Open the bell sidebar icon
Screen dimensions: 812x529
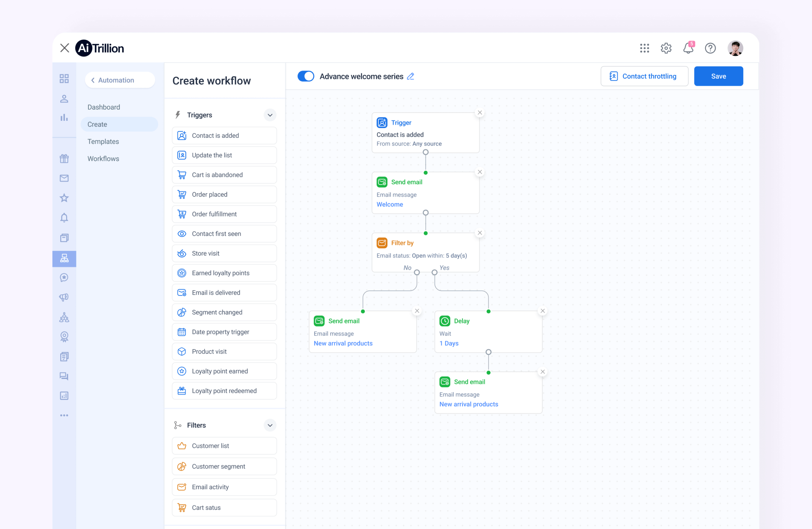(x=64, y=218)
